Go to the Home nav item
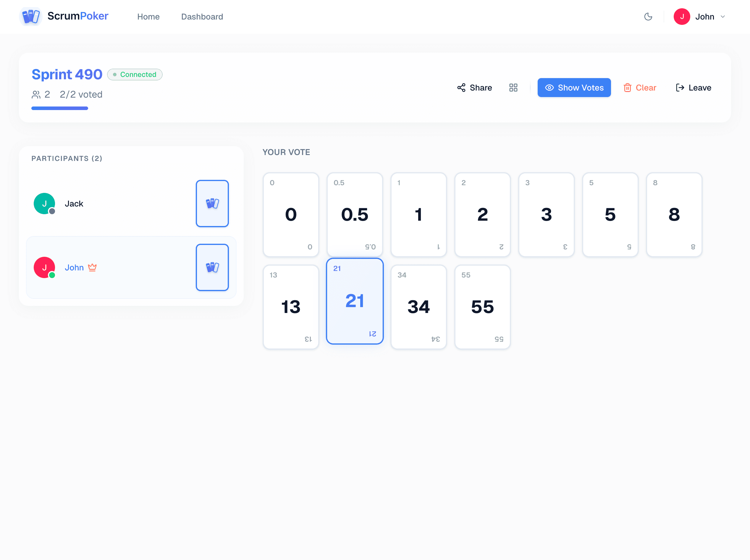Viewport: 750px width, 560px height. click(148, 17)
